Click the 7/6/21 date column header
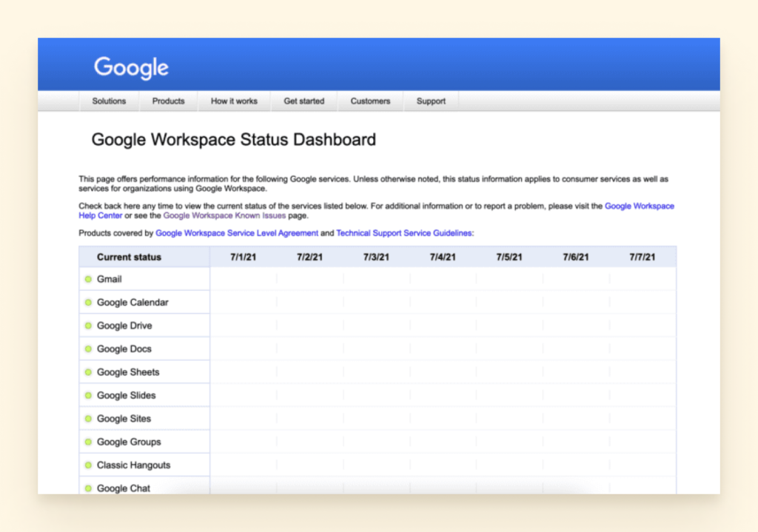 coord(576,257)
